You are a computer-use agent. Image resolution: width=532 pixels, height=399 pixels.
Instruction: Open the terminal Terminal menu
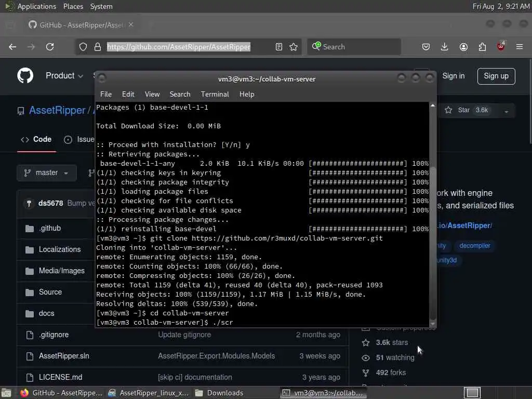[215, 95]
